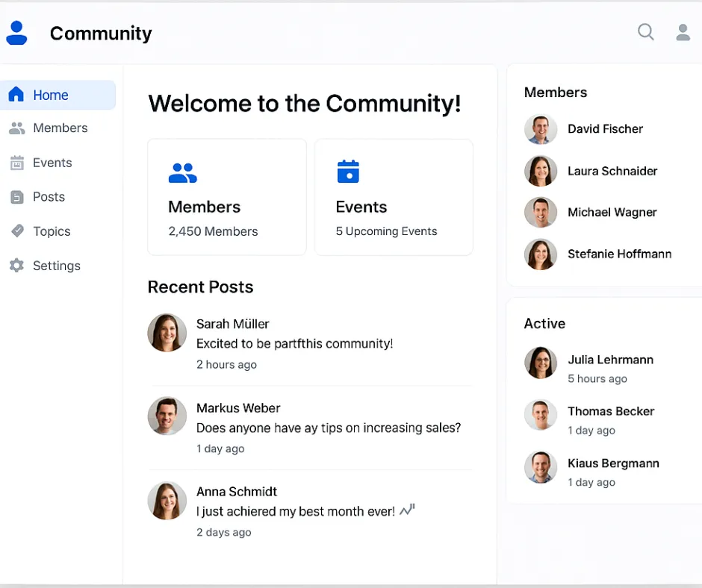The image size is (702, 588).
Task: Click the Recent Posts heading
Action: pos(201,287)
